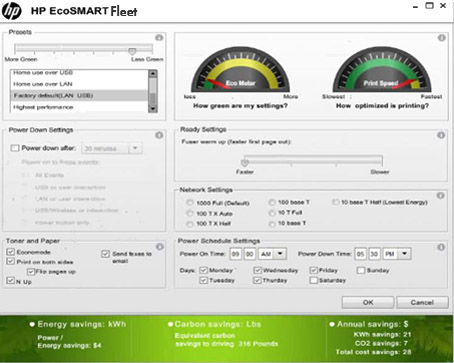Check Sunday in schedule days

click(x=361, y=270)
